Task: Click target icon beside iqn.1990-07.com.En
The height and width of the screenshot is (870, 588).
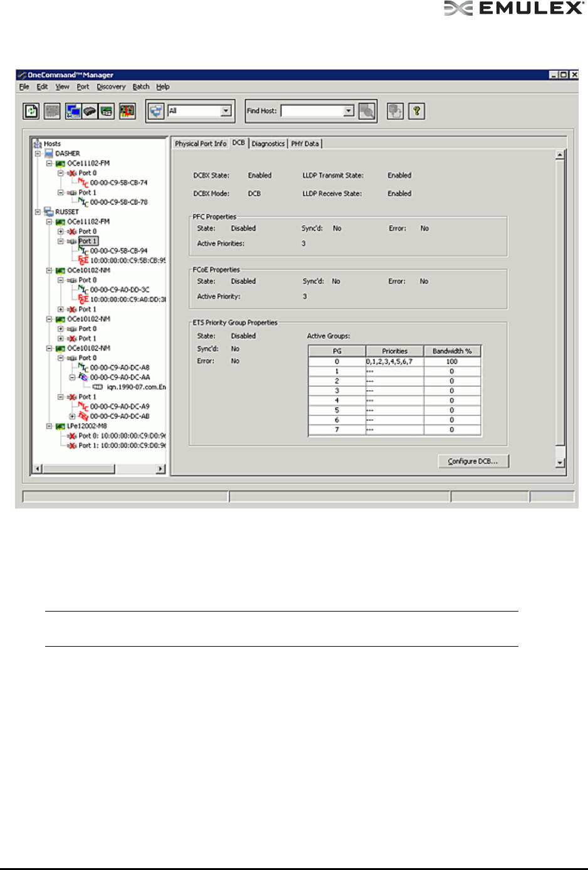Action: pyautogui.click(x=98, y=387)
